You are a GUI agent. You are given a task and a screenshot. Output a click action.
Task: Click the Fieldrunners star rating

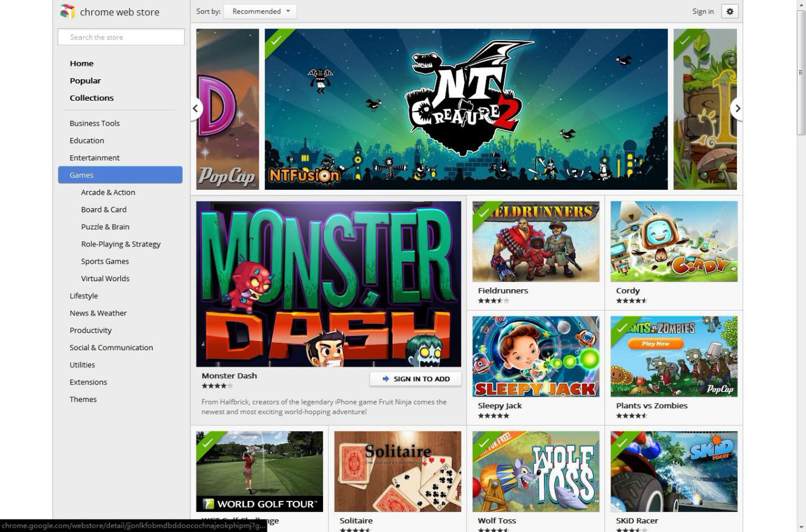click(493, 301)
